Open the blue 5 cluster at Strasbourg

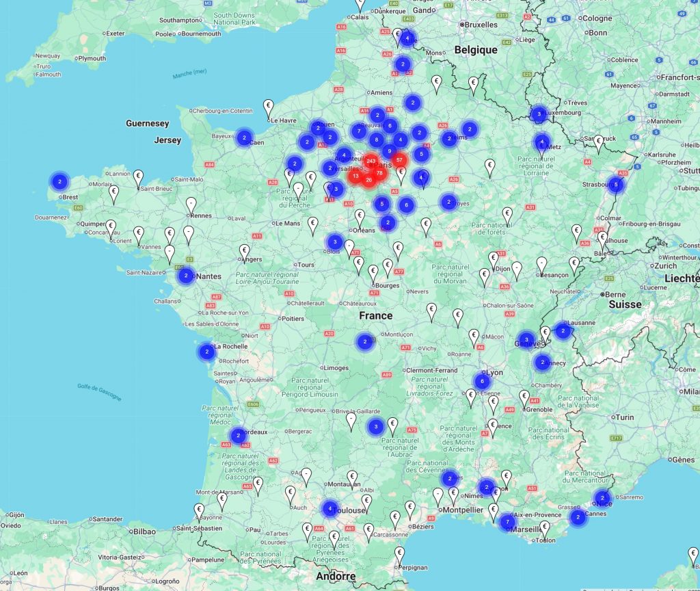tap(616, 185)
